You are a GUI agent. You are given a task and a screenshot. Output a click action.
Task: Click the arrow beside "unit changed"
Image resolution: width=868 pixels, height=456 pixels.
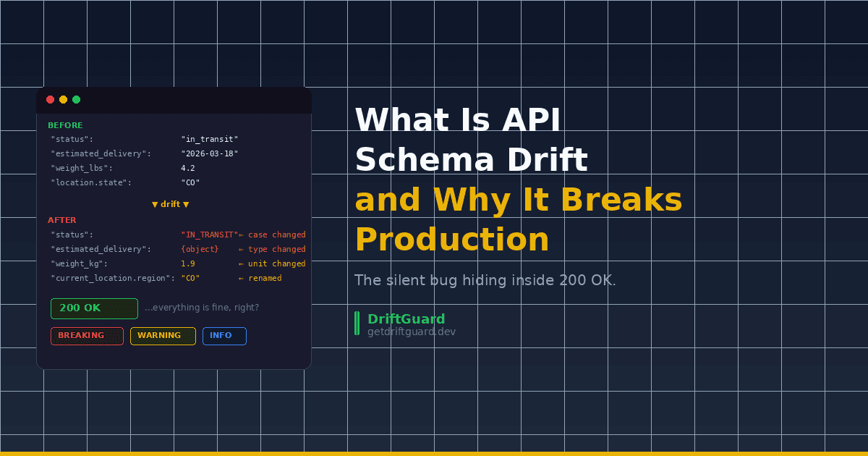tap(242, 263)
